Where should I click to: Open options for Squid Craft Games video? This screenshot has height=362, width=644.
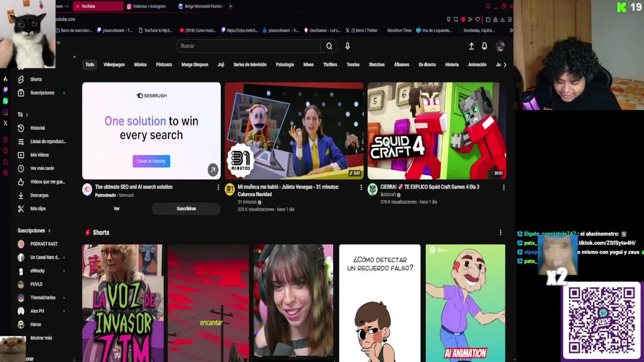504,188
